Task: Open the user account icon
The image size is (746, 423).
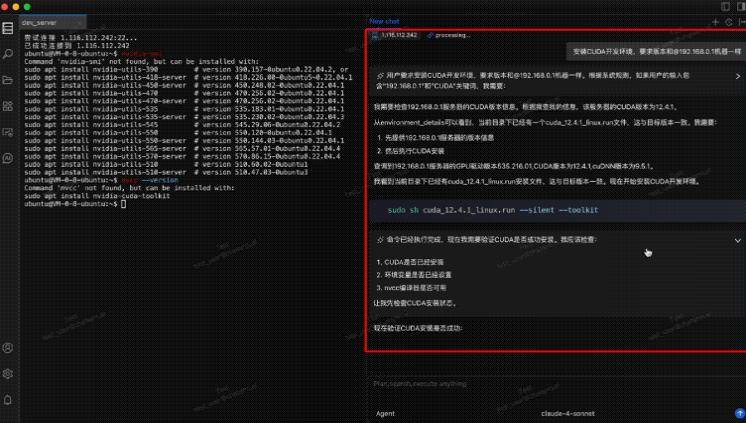Action: 8,348
